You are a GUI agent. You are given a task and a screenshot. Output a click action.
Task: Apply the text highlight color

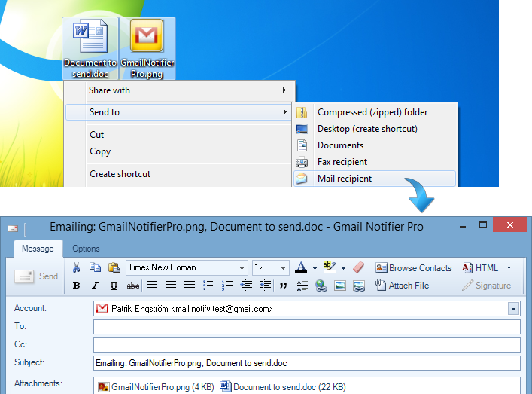[x=329, y=267]
